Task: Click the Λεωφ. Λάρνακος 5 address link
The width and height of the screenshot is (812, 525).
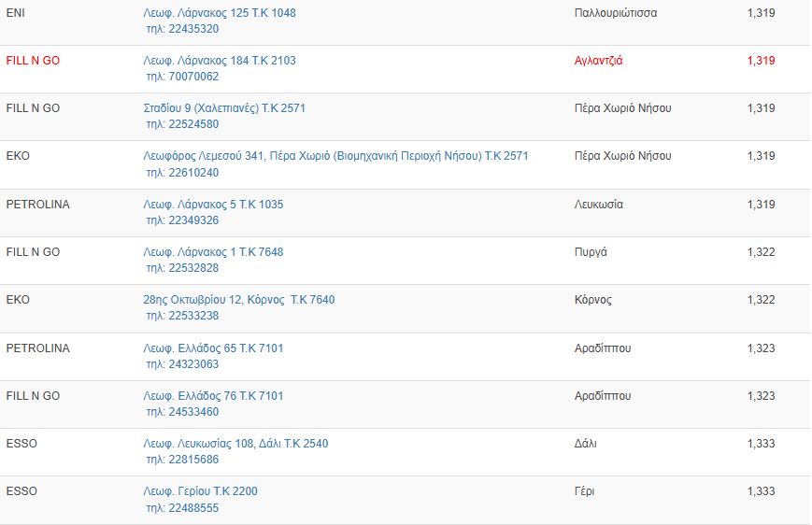Action: pyautogui.click(x=213, y=205)
